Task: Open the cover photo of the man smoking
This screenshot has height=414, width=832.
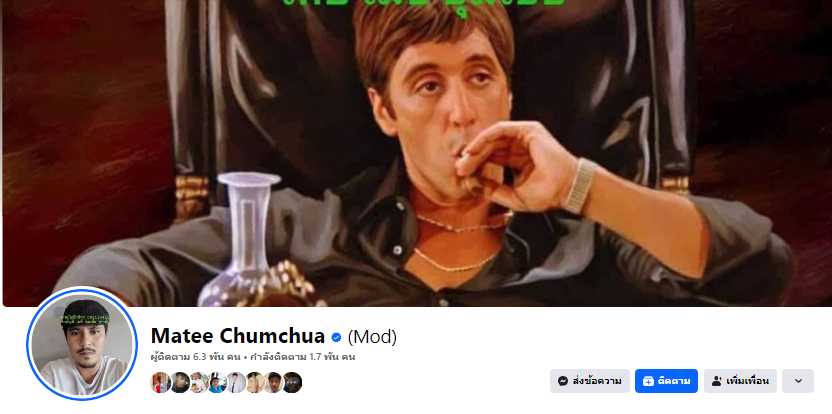Action: pyautogui.click(x=416, y=153)
